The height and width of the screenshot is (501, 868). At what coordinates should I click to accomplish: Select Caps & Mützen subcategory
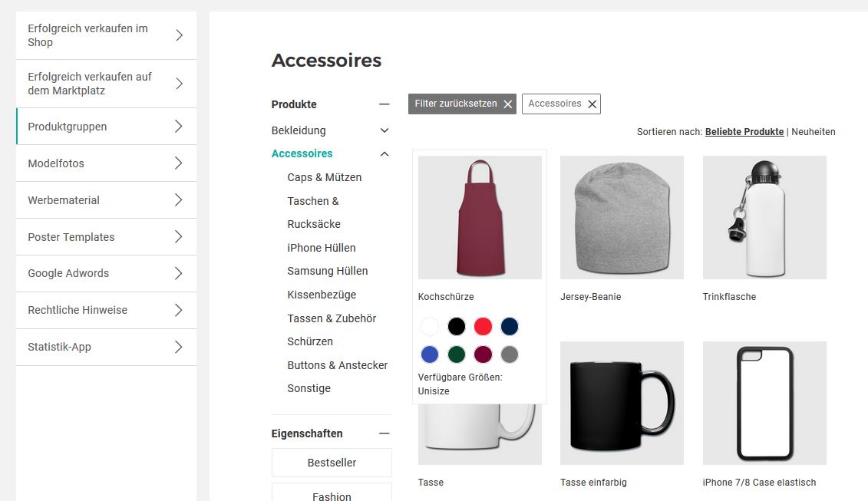click(x=324, y=177)
